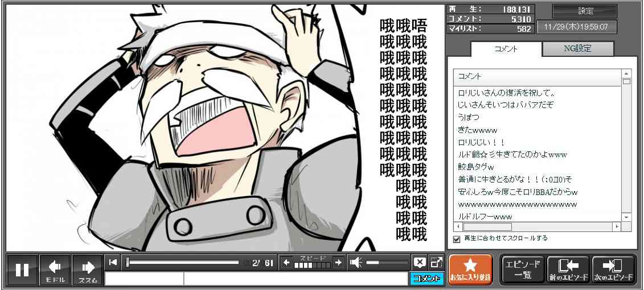Click the comment text input field

point(295,279)
